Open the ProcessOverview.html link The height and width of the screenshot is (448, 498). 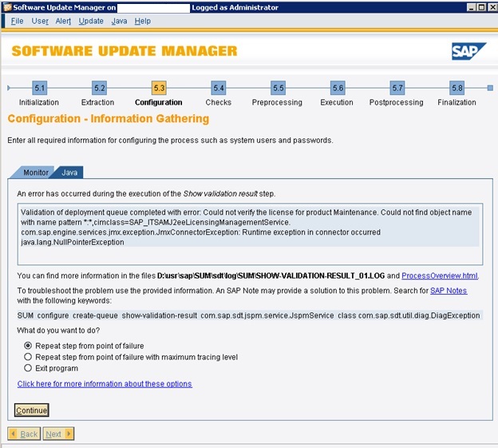[440, 276]
